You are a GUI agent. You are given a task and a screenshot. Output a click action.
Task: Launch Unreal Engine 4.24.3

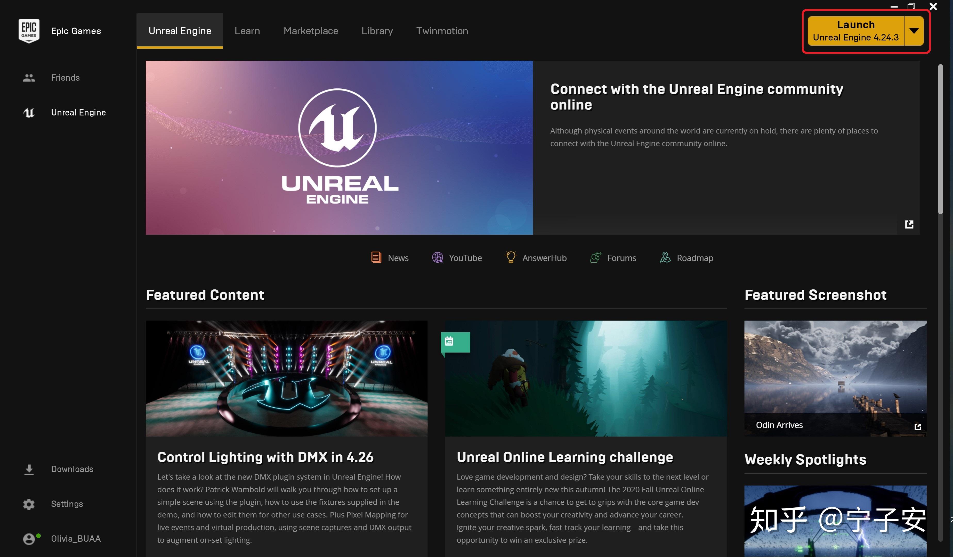click(x=856, y=31)
